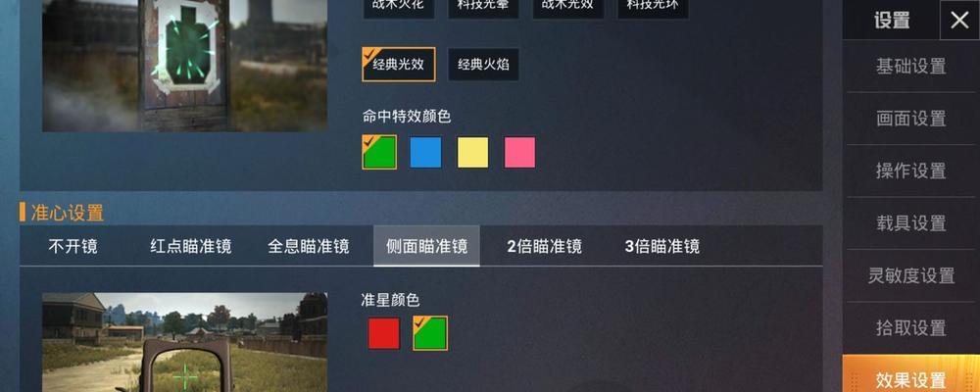Pick the yellow hit effect color
The height and width of the screenshot is (392, 980).
pos(473,153)
